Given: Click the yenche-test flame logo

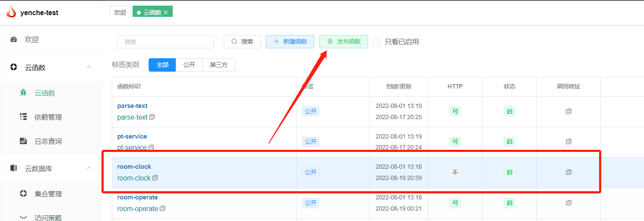Looking at the screenshot, I should pos(11,13).
